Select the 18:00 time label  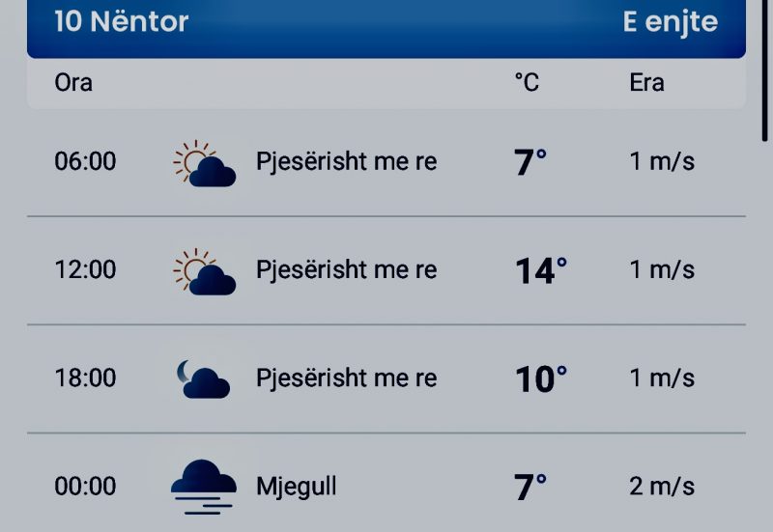(x=85, y=378)
